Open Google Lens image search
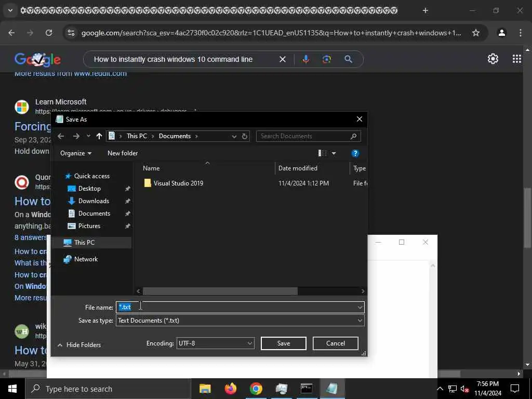Screen dimensions: 532x399 coord(326,59)
